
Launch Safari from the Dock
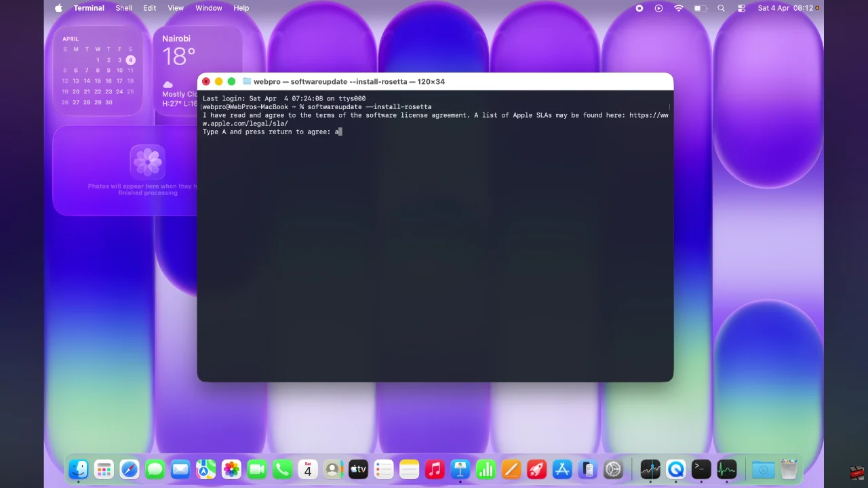130,469
